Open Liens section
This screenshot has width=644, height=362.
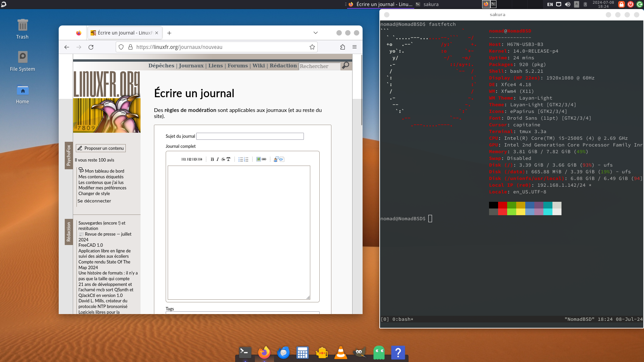[215, 66]
